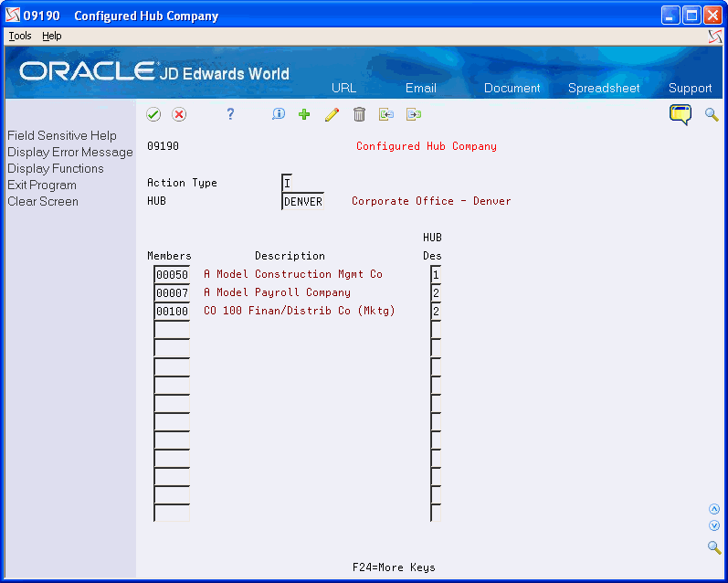Click the blue info bubble icon

(278, 114)
